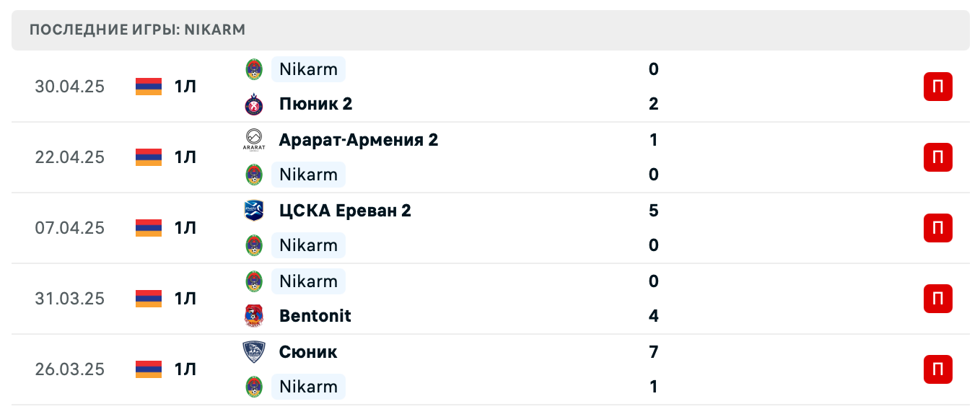Viewport: 980px width, 417px height.
Task: Click the Nikarm club crest next to top match
Action: 254,69
